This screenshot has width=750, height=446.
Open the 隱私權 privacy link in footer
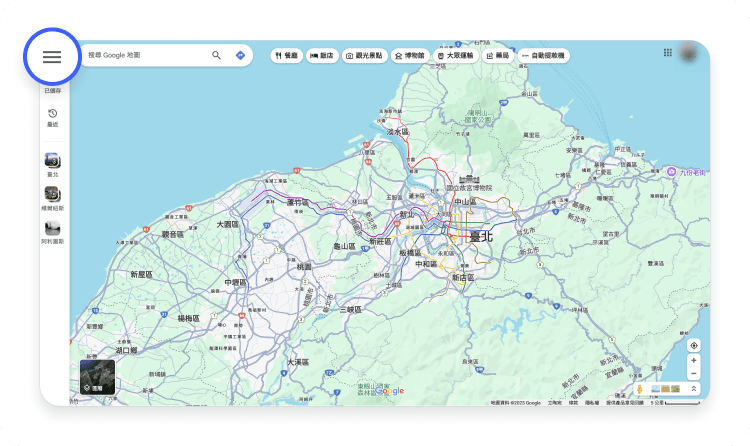point(592,403)
